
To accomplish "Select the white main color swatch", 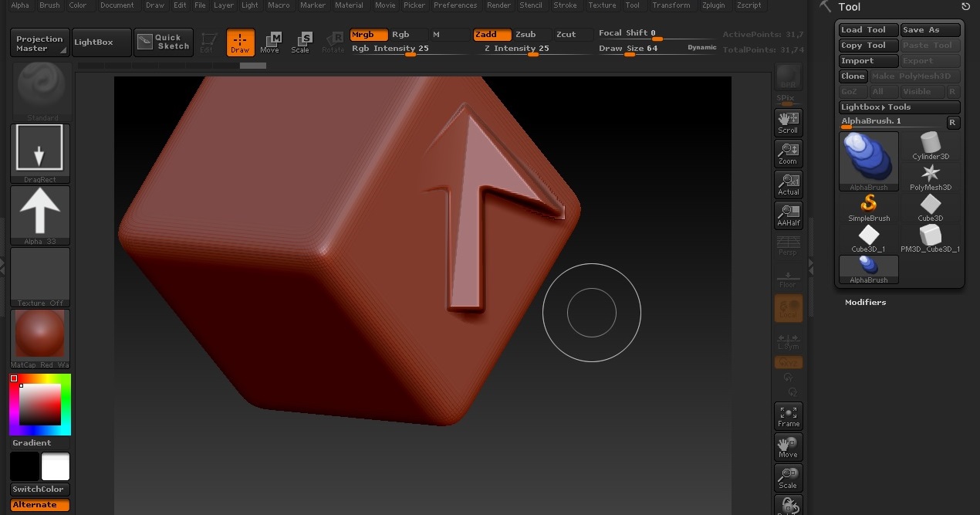I will (56, 467).
